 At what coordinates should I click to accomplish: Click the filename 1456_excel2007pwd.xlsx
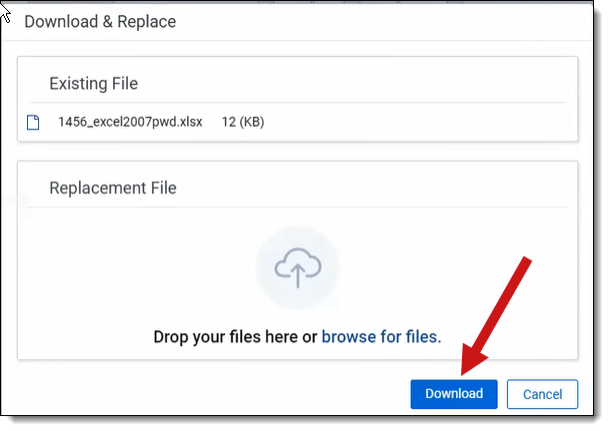click(130, 123)
